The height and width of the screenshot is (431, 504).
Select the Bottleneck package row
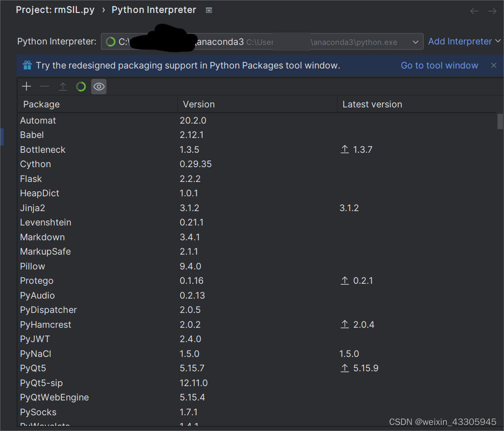257,150
